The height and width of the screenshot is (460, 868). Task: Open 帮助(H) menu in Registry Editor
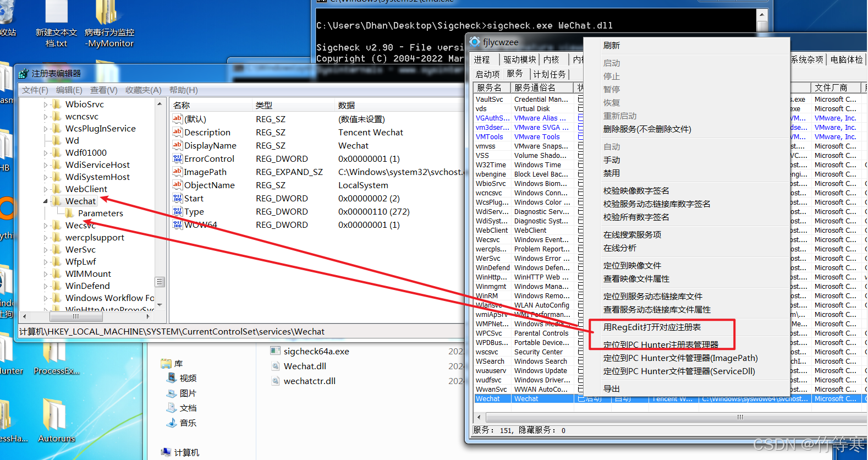(x=184, y=90)
